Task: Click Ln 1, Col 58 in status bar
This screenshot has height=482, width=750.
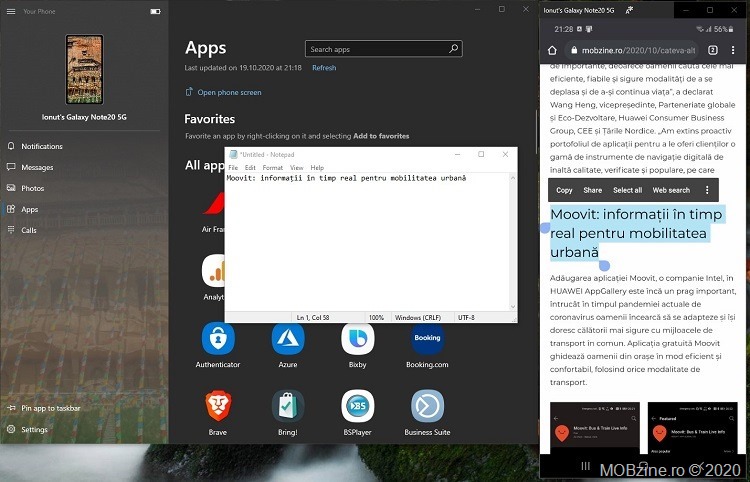Action: coord(313,318)
